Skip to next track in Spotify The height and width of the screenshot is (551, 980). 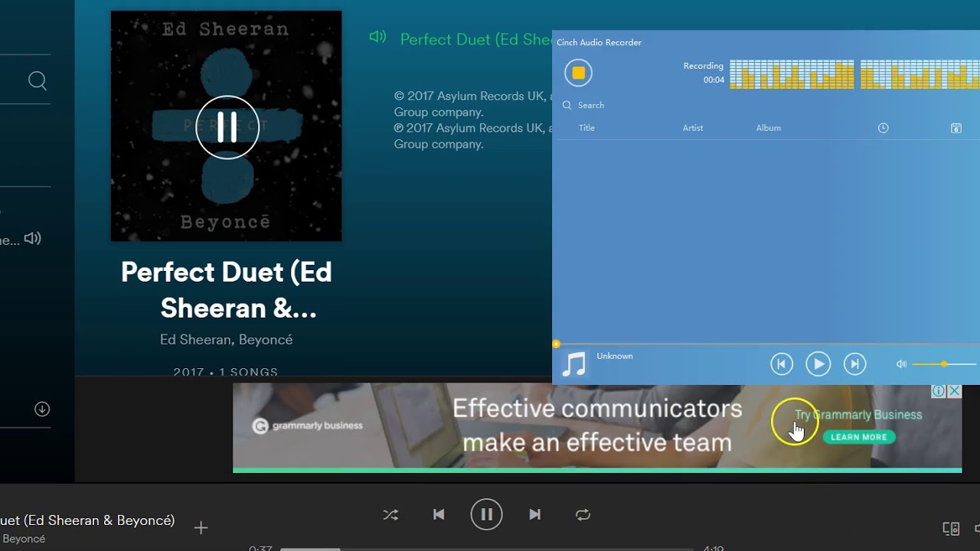pyautogui.click(x=535, y=514)
